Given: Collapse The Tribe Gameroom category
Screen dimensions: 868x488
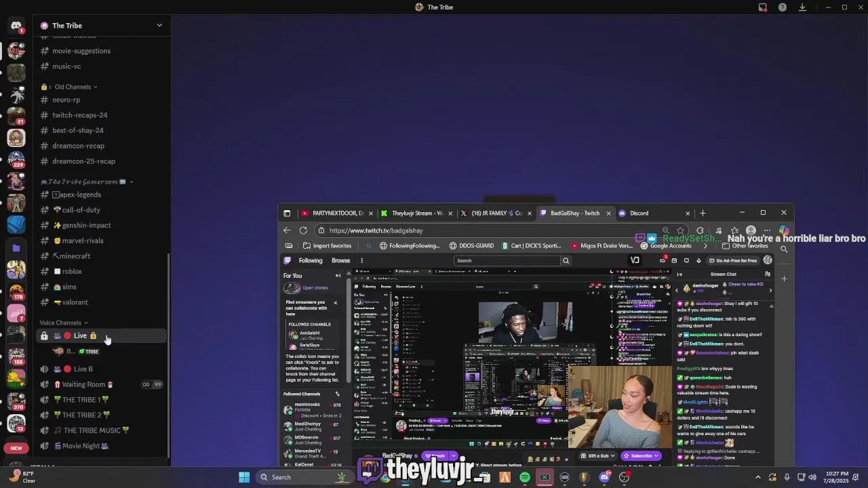Looking at the screenshot, I should 87,182.
